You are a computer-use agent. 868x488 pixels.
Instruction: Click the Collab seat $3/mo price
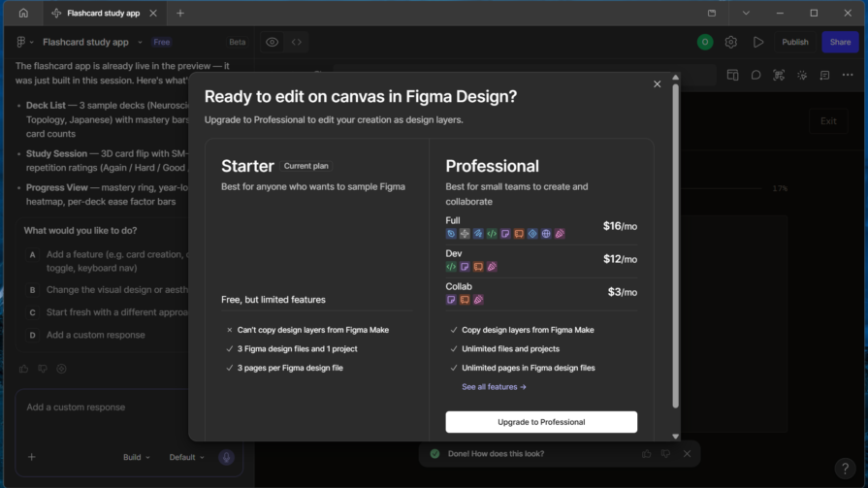pyautogui.click(x=623, y=292)
